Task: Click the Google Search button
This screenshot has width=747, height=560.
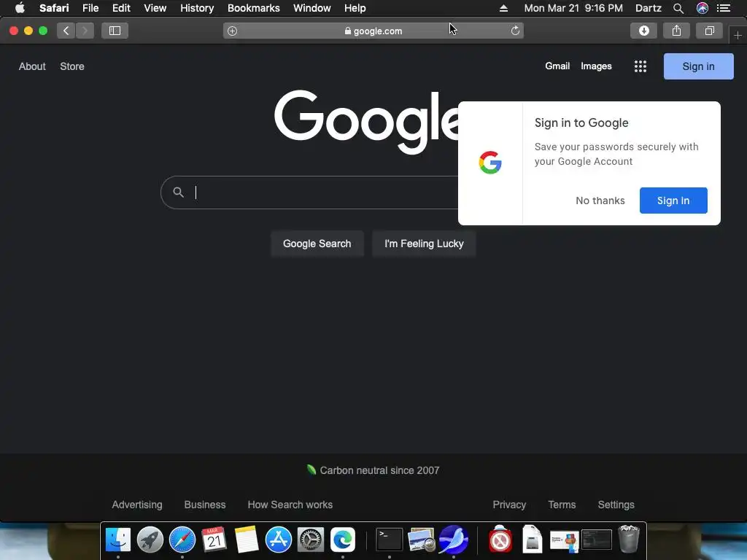Action: click(x=317, y=244)
